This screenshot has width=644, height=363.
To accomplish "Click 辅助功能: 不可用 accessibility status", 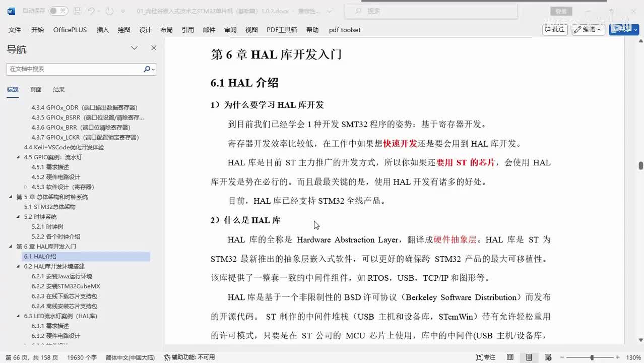I will (189, 357).
